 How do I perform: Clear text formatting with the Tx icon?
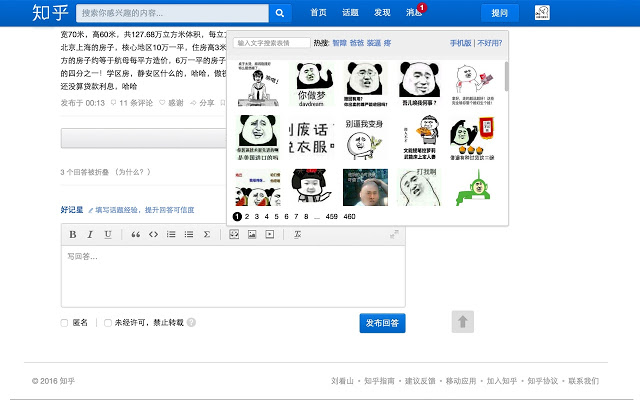click(298, 234)
